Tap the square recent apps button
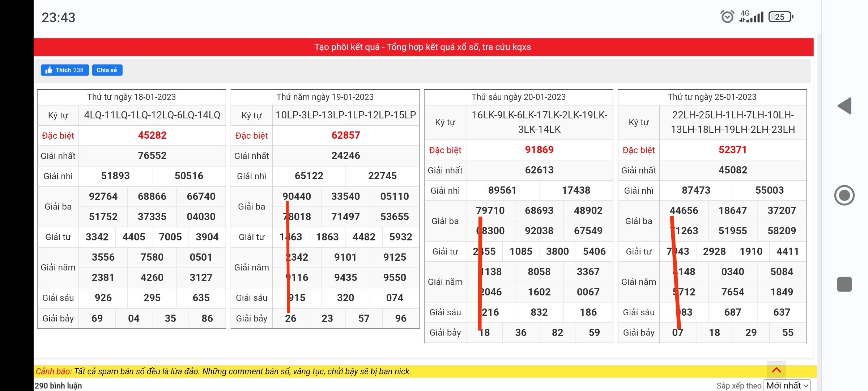 (x=844, y=284)
